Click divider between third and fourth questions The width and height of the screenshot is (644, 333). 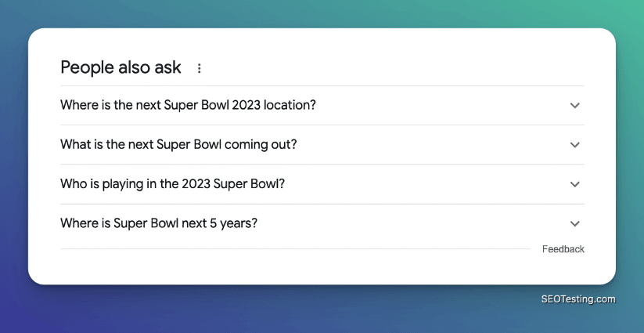[322, 204]
